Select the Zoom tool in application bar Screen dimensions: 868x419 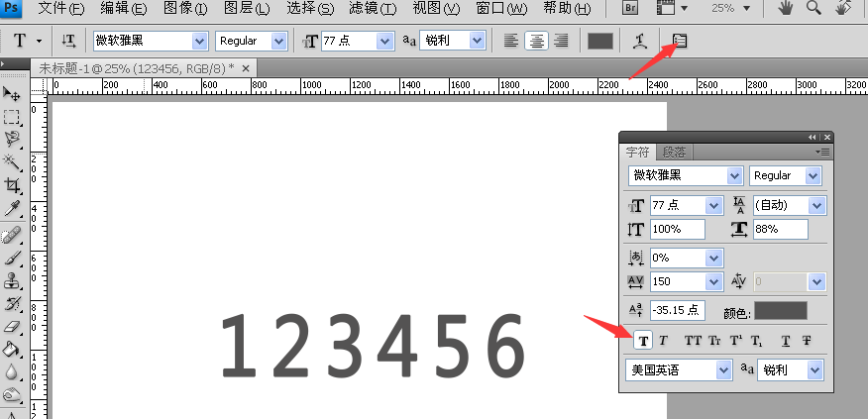click(x=814, y=8)
